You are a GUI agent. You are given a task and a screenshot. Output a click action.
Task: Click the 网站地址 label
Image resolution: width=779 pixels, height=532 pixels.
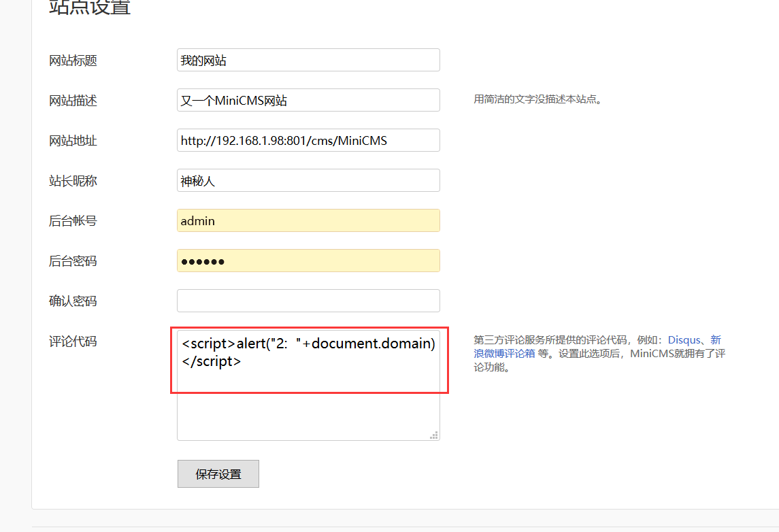(73, 141)
